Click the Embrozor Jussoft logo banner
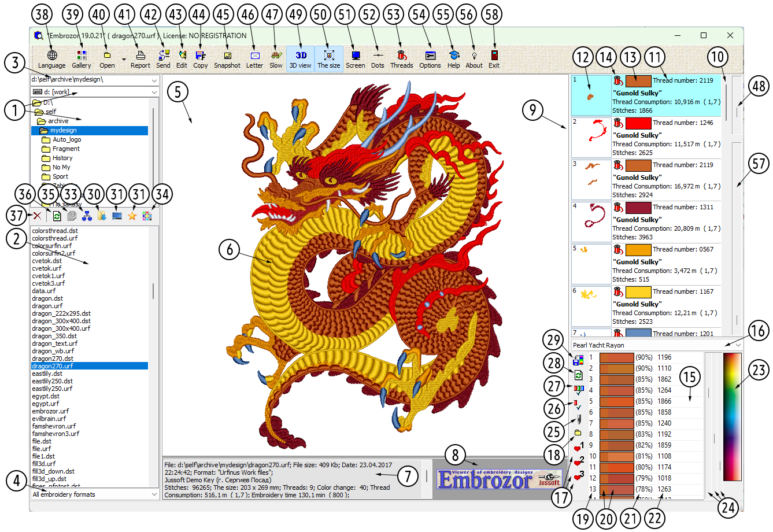 tap(499, 479)
